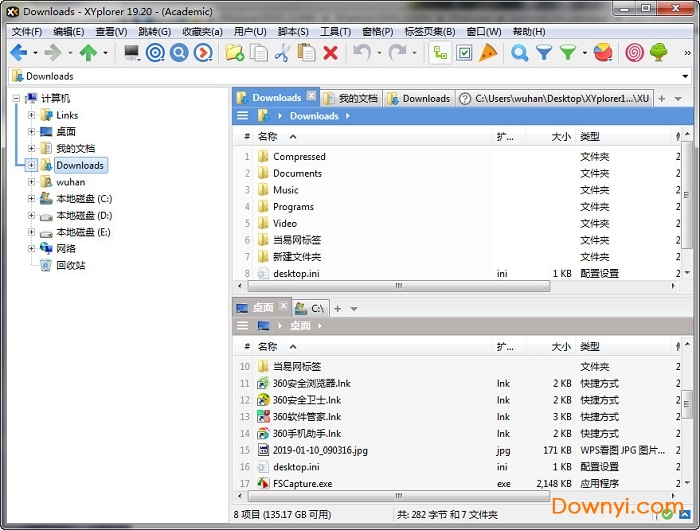The width and height of the screenshot is (700, 530).
Task: Select 2019-01-10_090316.jpg file
Action: pyautogui.click(x=455, y=450)
